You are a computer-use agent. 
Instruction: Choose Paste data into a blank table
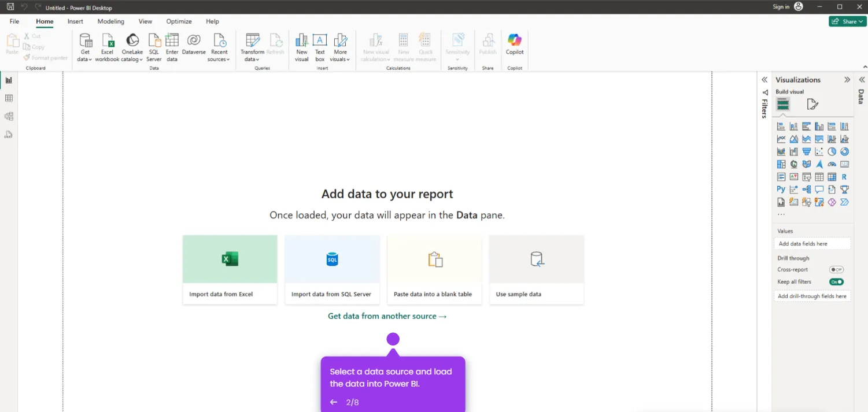click(x=434, y=270)
